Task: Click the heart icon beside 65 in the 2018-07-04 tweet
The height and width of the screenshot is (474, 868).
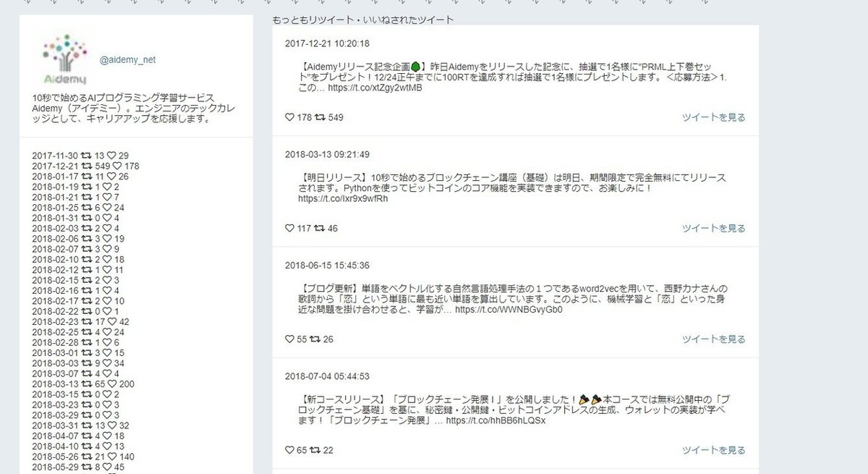Action: coord(290,450)
